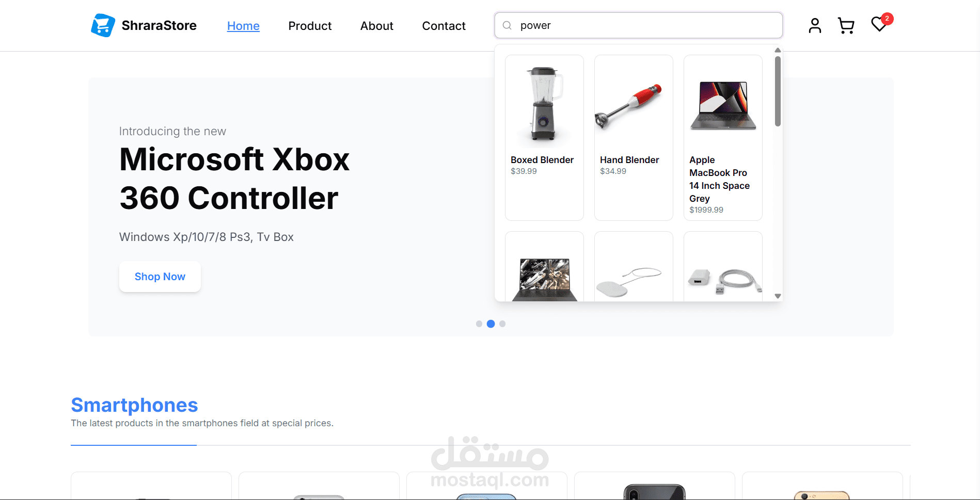Click the $1999.99 price text

[706, 210]
